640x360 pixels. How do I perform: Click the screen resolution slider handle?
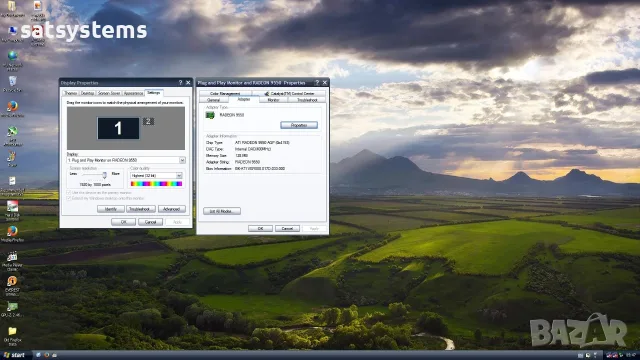coord(104,175)
